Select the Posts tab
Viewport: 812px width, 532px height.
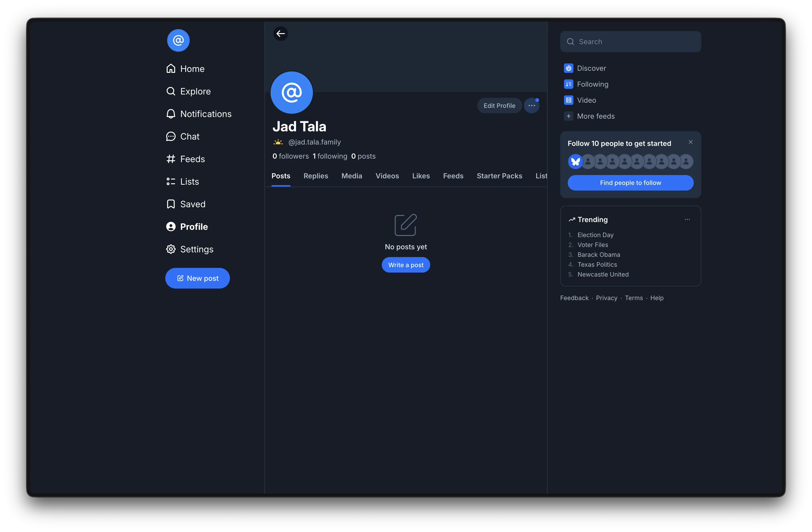coord(280,176)
